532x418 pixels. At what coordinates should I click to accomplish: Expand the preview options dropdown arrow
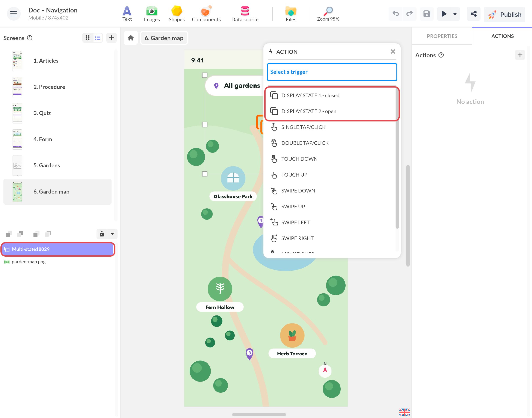coord(455,14)
